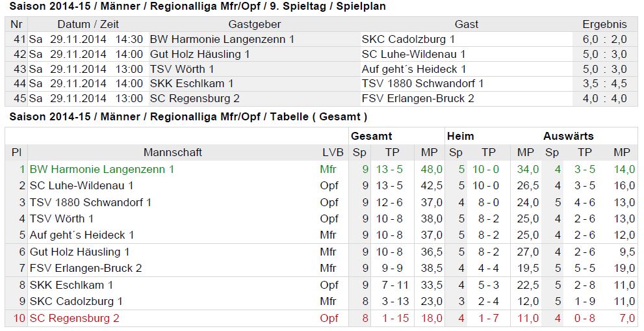This screenshot has width=644, height=331.
Task: Select TSV Wörth 1 in the standings table
Action: (61, 218)
